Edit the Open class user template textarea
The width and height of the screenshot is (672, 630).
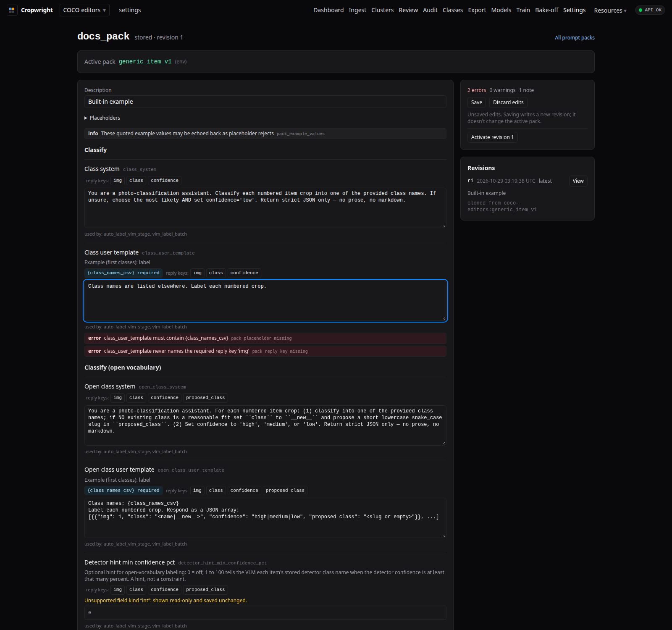265,518
